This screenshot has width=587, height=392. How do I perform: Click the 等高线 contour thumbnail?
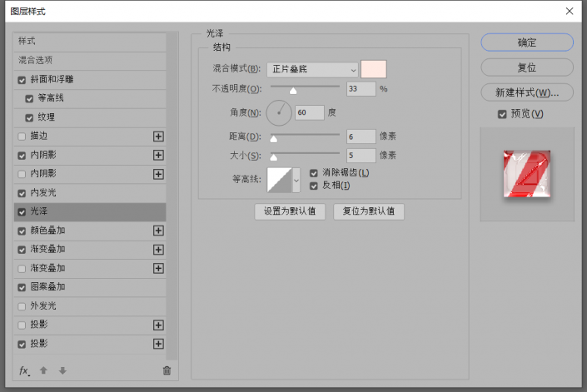pyautogui.click(x=279, y=181)
